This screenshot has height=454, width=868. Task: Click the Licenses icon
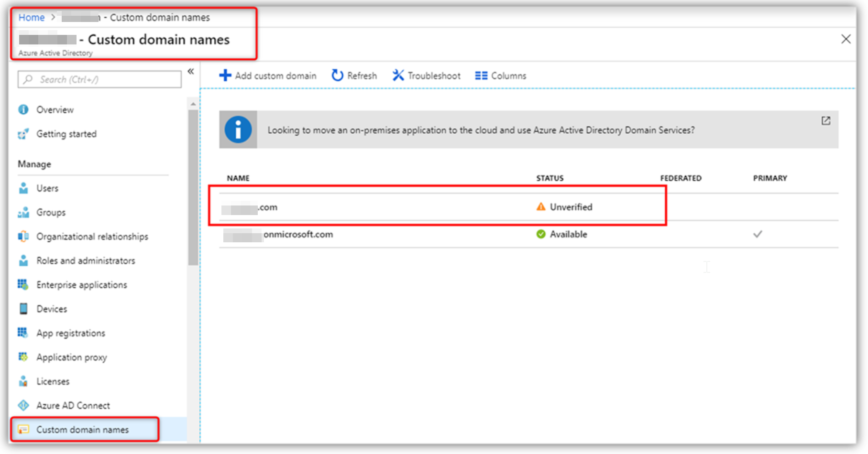point(23,381)
